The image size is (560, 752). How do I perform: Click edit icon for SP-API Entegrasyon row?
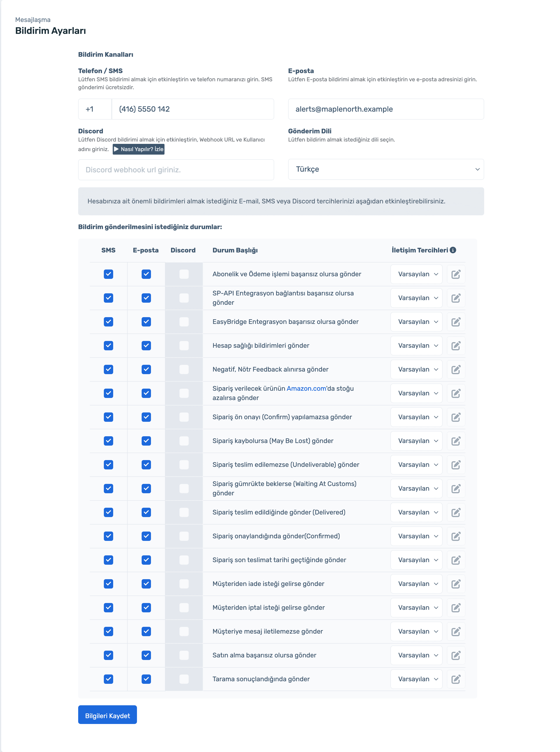pyautogui.click(x=456, y=298)
